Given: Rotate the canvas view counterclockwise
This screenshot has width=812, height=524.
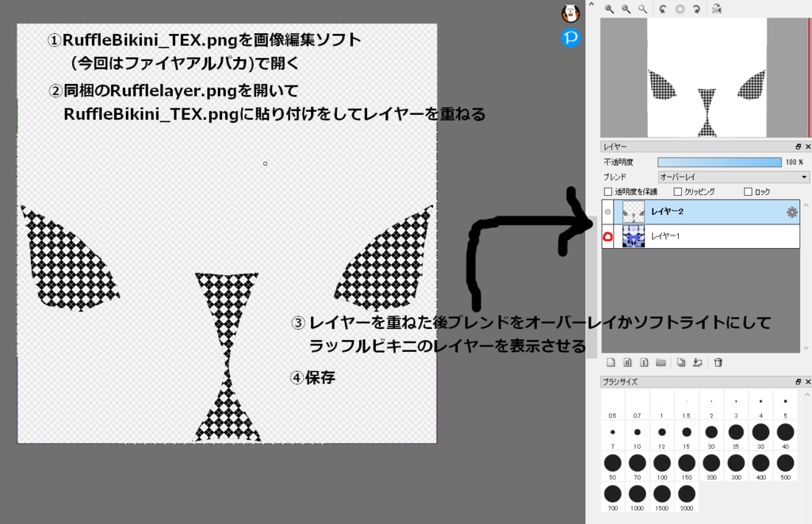Looking at the screenshot, I should click(663, 9).
